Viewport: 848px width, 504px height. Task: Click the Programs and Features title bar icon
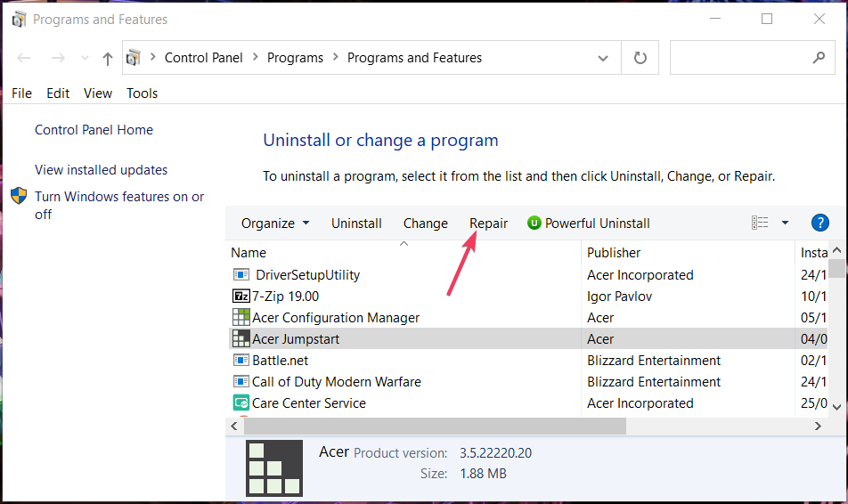19,20
